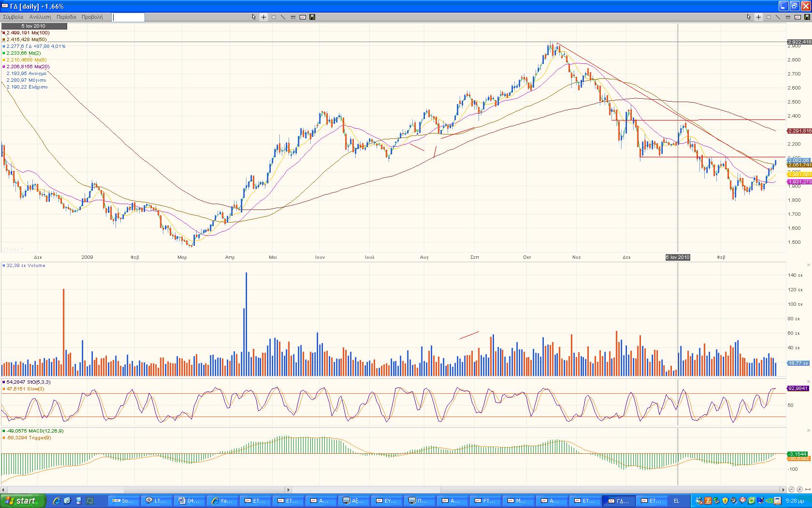
Task: Choose the rectangle tool beside the symbol input field
Action: coord(274,17)
